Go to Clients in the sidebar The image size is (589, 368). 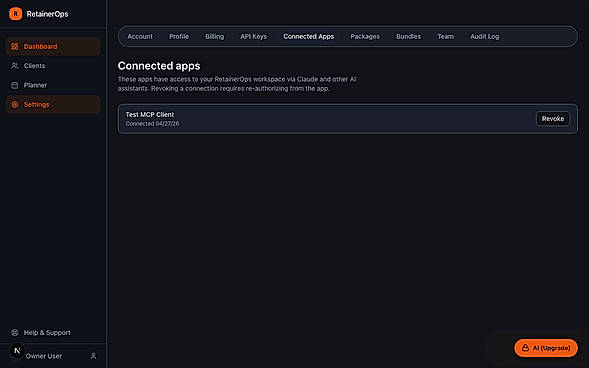click(x=53, y=66)
